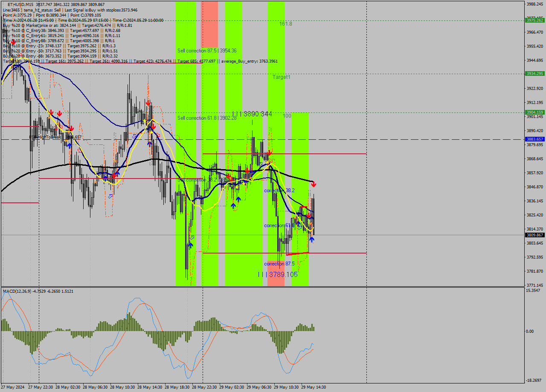Click the 3988.245 price axis value
Screen dimensions: 546x392
535,4
